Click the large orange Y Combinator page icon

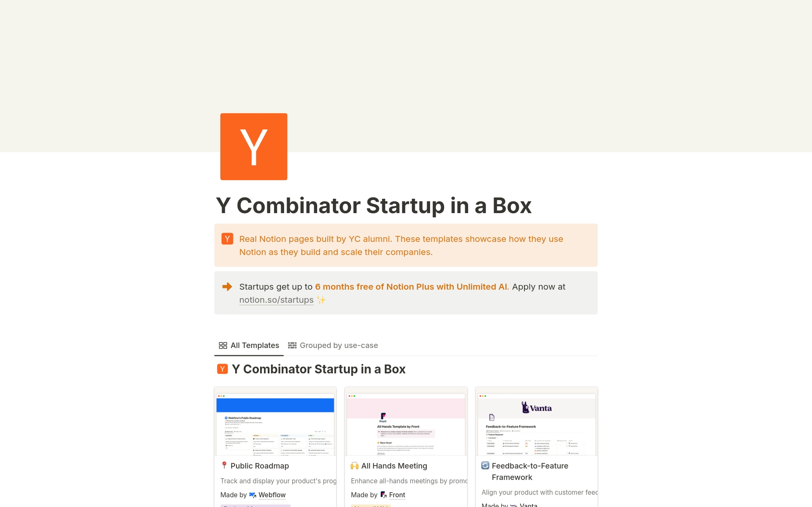tap(254, 147)
